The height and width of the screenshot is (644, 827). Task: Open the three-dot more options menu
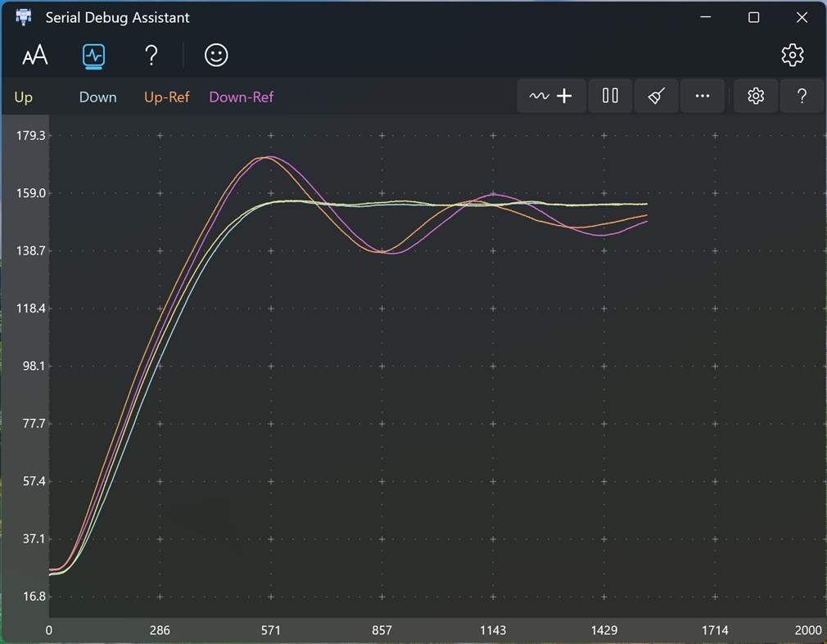(702, 96)
